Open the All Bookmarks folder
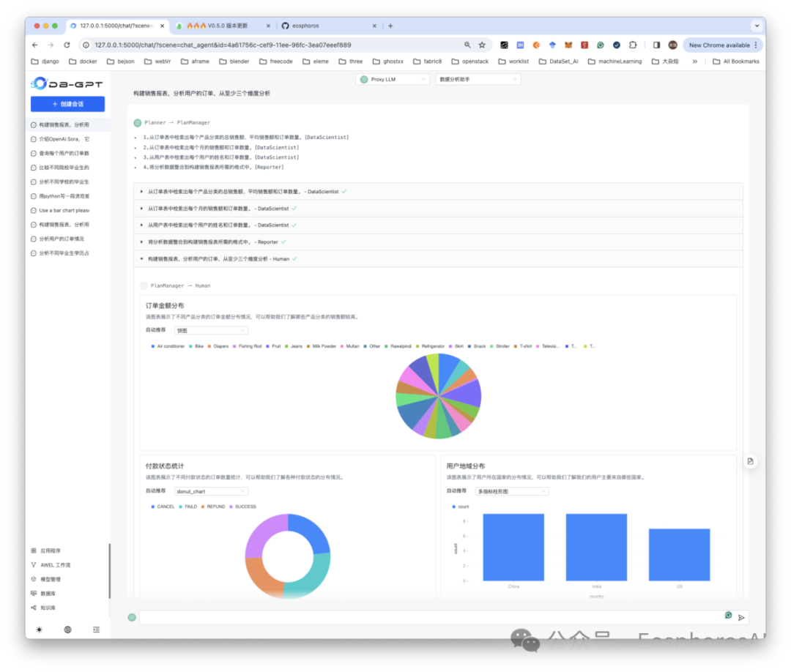The height and width of the screenshot is (672, 791). click(x=735, y=61)
